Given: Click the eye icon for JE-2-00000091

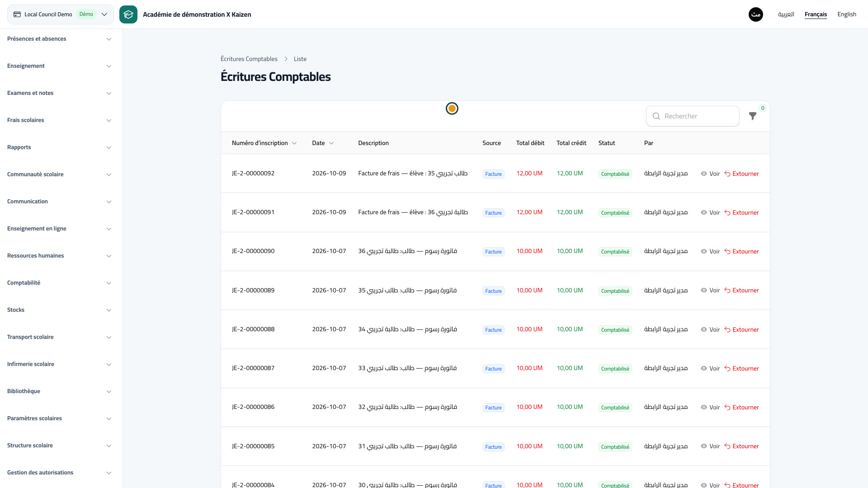Looking at the screenshot, I should 704,212.
